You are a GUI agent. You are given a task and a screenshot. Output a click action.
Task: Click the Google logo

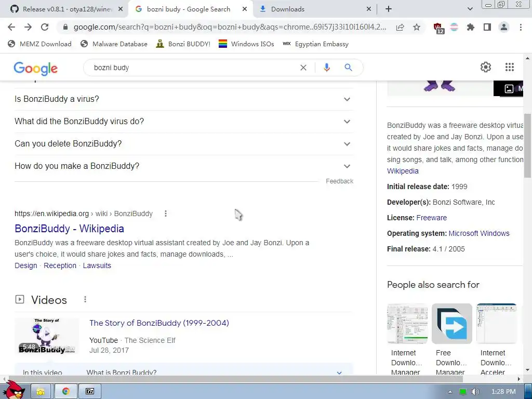36,69
